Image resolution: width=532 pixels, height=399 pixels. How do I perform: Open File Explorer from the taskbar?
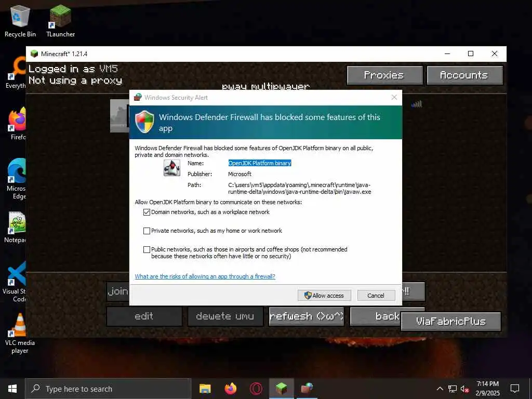(x=205, y=389)
